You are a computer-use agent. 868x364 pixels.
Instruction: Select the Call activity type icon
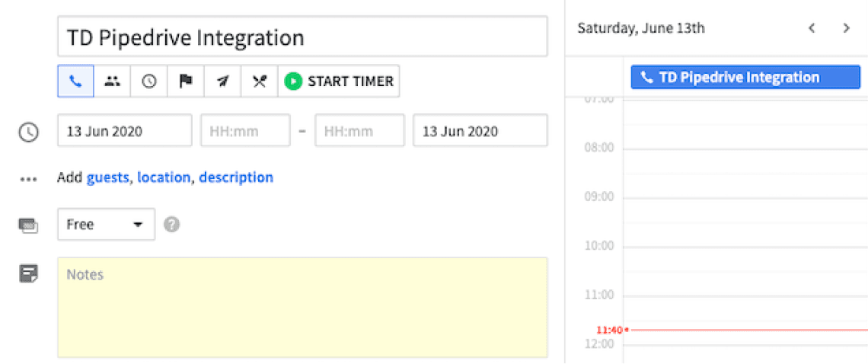[x=76, y=81]
